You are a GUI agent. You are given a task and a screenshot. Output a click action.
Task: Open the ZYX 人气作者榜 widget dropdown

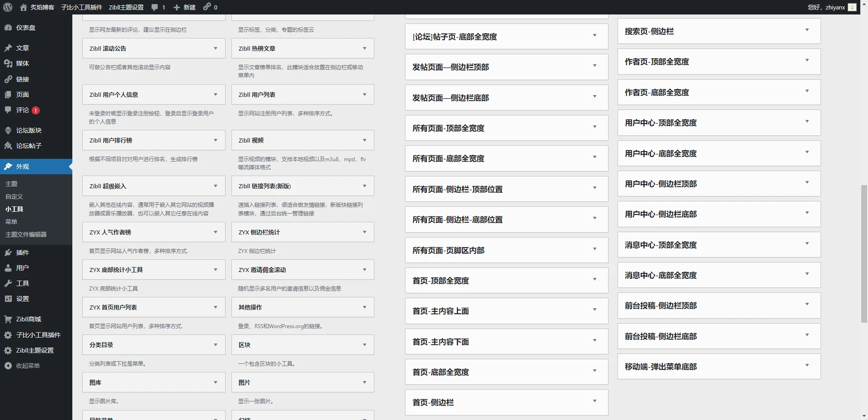pos(215,232)
